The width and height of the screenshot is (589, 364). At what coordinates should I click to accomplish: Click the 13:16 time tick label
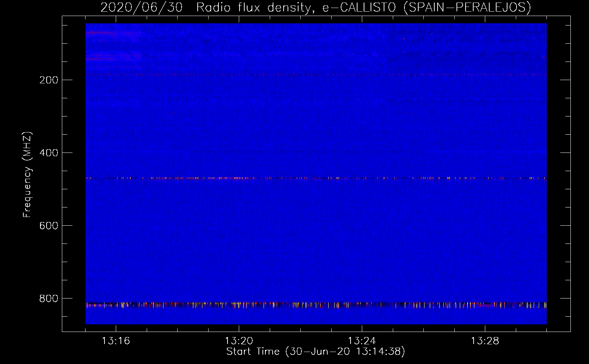tap(116, 341)
